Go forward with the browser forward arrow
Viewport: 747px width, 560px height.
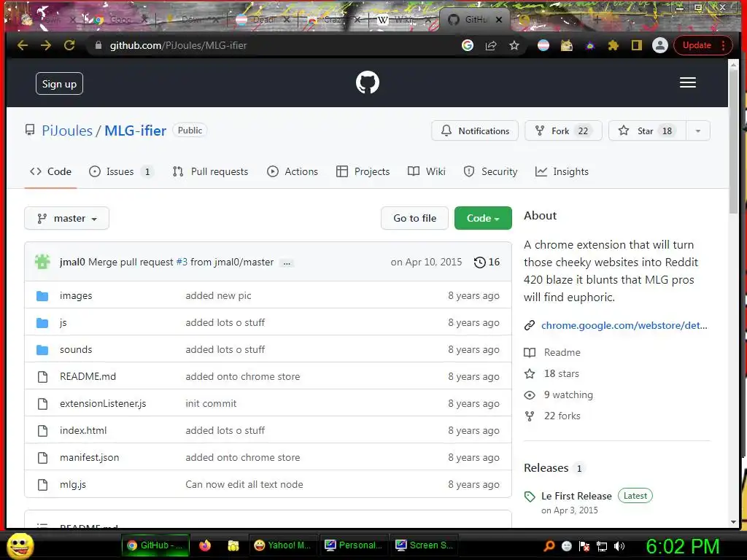46,45
